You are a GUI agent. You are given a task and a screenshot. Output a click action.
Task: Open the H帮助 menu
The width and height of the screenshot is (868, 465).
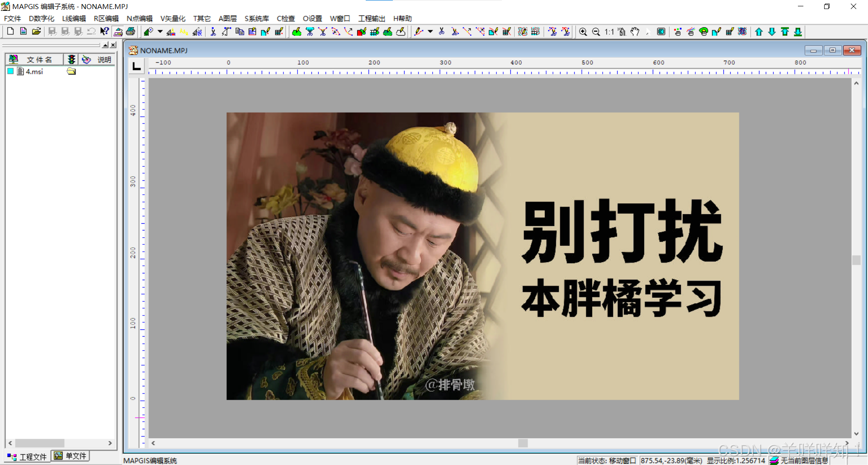402,19
